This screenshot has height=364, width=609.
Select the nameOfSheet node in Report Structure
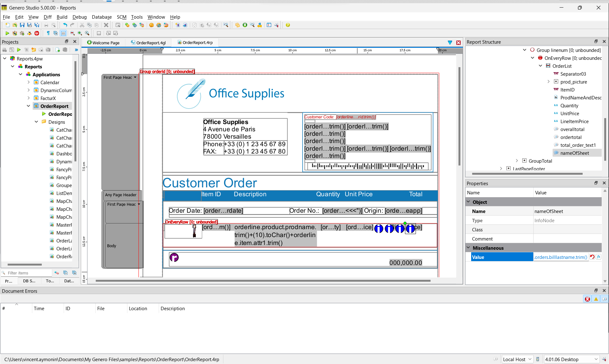point(574,153)
